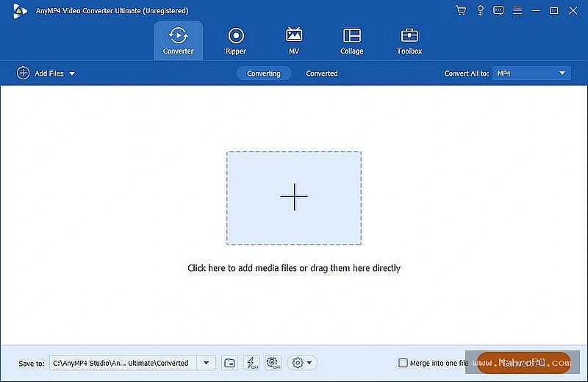Switch to the Collage module
The image size is (588, 382).
[351, 41]
